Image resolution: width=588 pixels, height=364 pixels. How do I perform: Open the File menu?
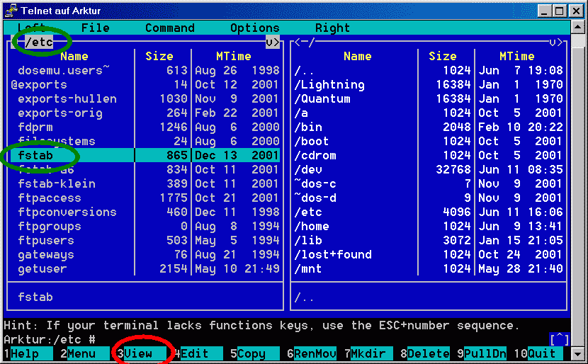[95, 28]
